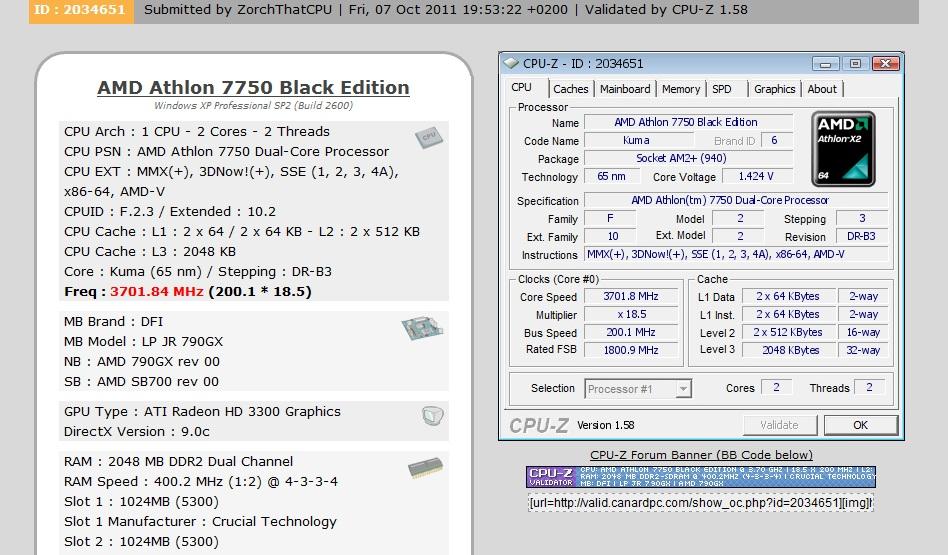The width and height of the screenshot is (948, 555).
Task: Click the RAM stick icon beside RAM info
Action: (426, 468)
